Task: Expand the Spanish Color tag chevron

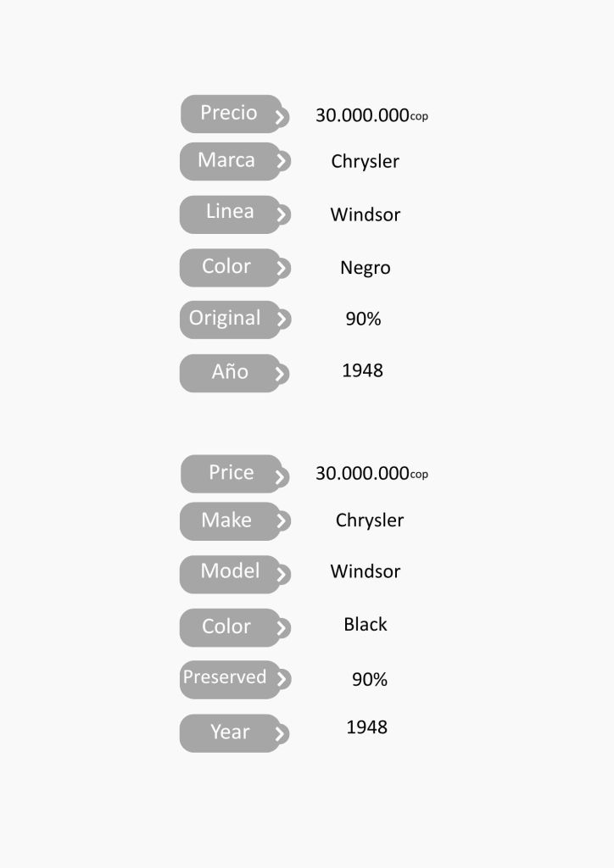Action: [x=282, y=269]
